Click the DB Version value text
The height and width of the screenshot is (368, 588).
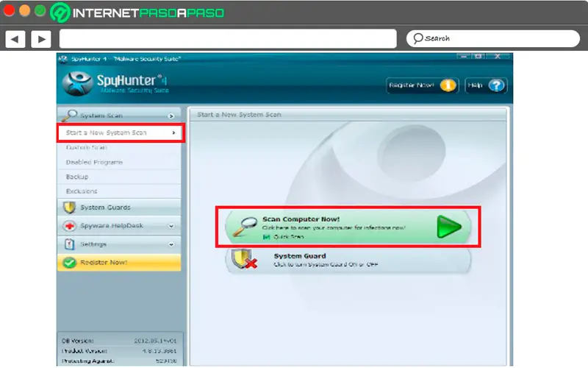(155, 341)
